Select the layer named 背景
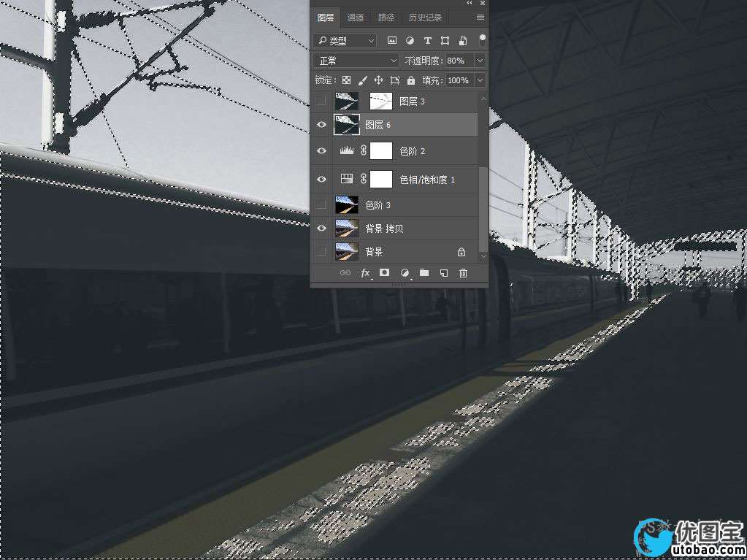This screenshot has width=747, height=560. click(x=374, y=252)
